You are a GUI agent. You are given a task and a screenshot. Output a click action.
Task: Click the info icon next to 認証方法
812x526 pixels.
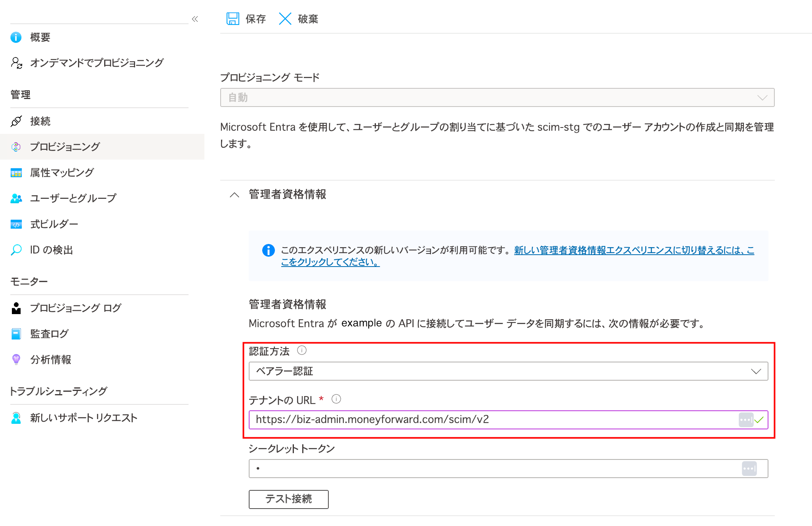[x=302, y=351]
